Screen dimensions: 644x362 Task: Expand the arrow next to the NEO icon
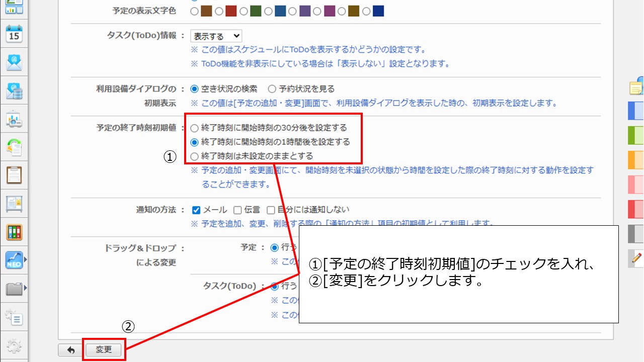(x=25, y=260)
